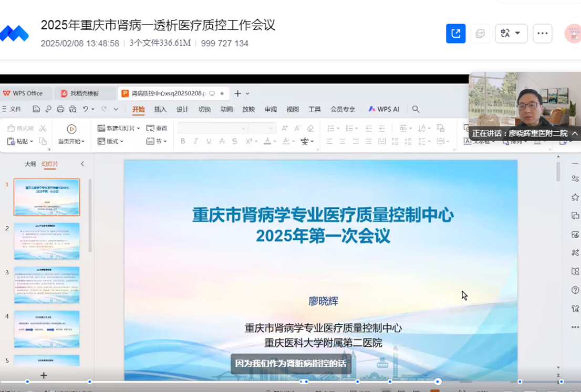581x392 pixels.
Task: Click the undo arrow icon
Action: pos(85,109)
